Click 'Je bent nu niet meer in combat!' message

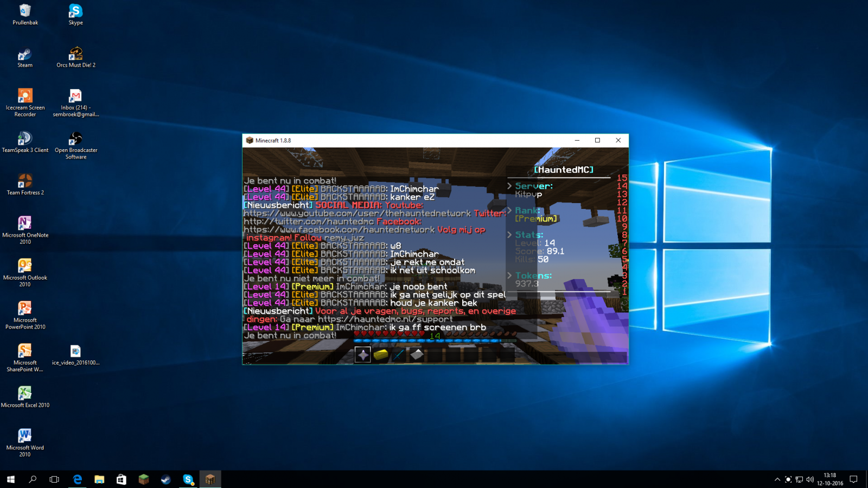pos(312,278)
